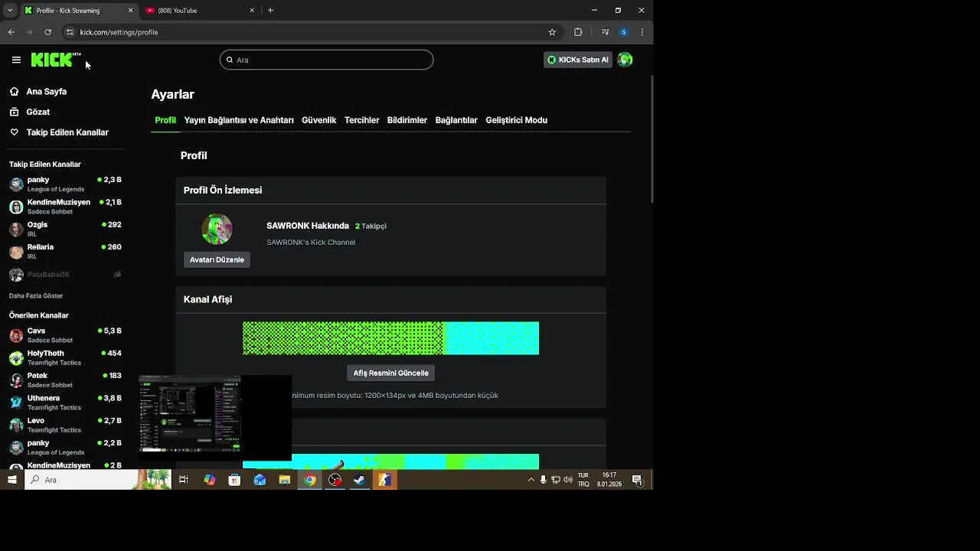Open Steam from the taskbar
This screenshot has width=980, height=551.
pos(359,480)
